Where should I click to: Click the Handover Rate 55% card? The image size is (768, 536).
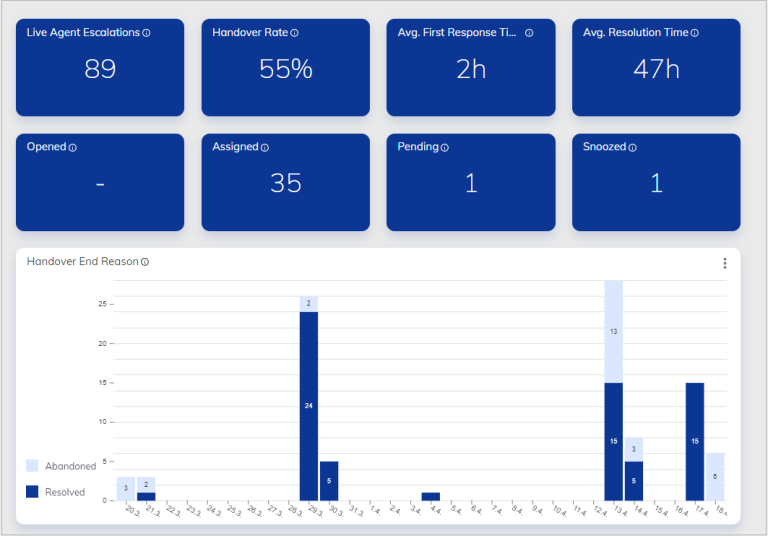pos(286,68)
